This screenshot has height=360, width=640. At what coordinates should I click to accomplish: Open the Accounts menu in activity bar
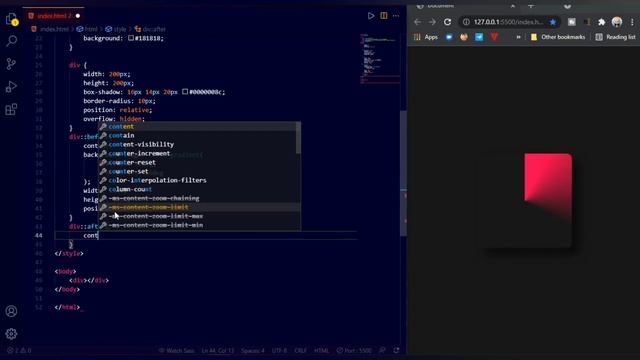pos(11,311)
